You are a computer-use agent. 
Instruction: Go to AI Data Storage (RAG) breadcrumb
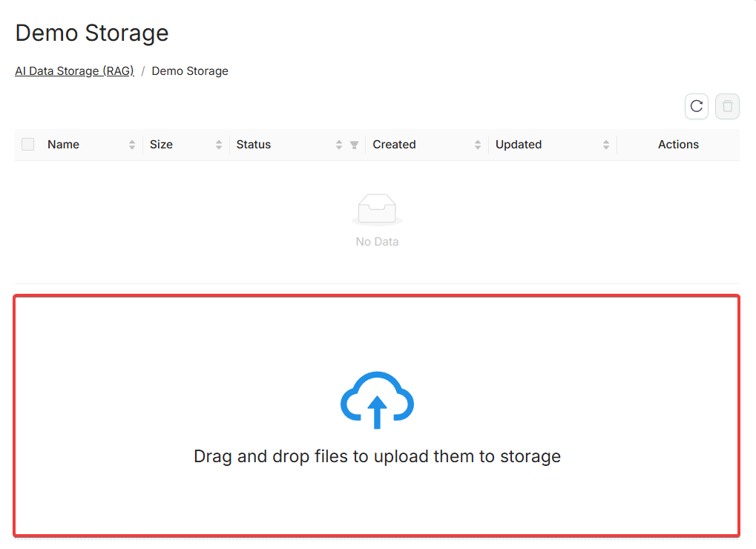click(x=74, y=71)
